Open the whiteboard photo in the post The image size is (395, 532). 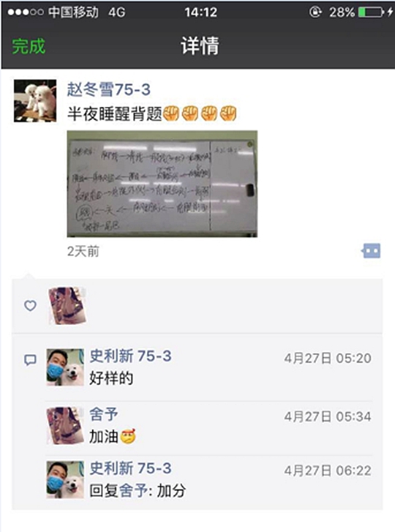162,184
